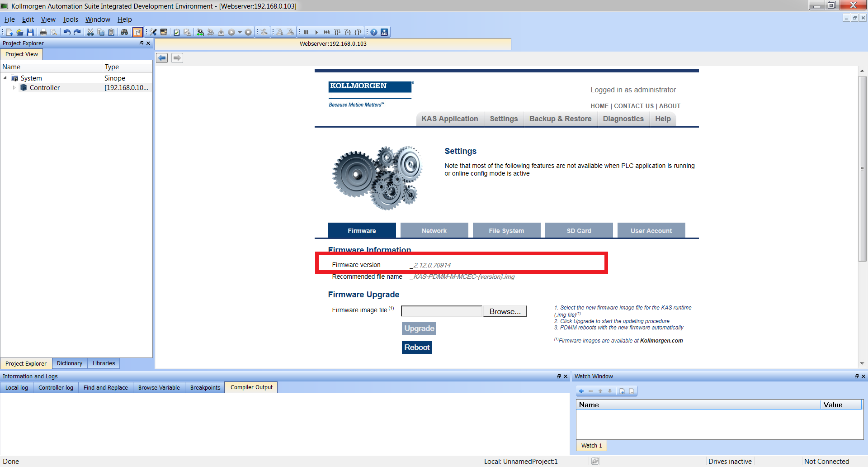Open the Controller log tab
868x467 pixels.
56,388
